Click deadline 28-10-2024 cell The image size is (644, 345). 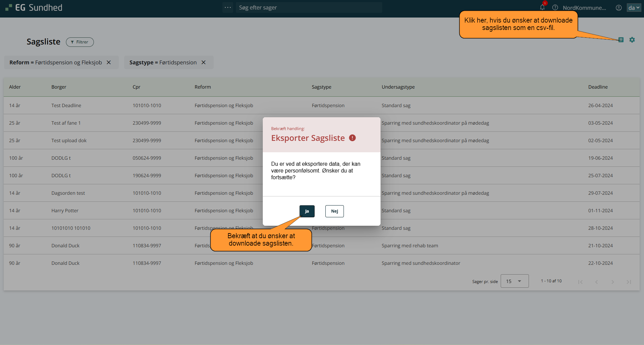(x=601, y=228)
